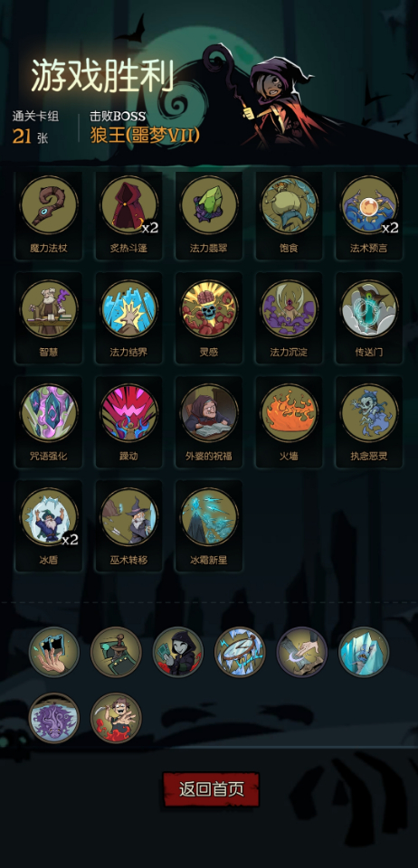Select the purple tentacle relic icon
This screenshot has width=418, height=868.
54,718
